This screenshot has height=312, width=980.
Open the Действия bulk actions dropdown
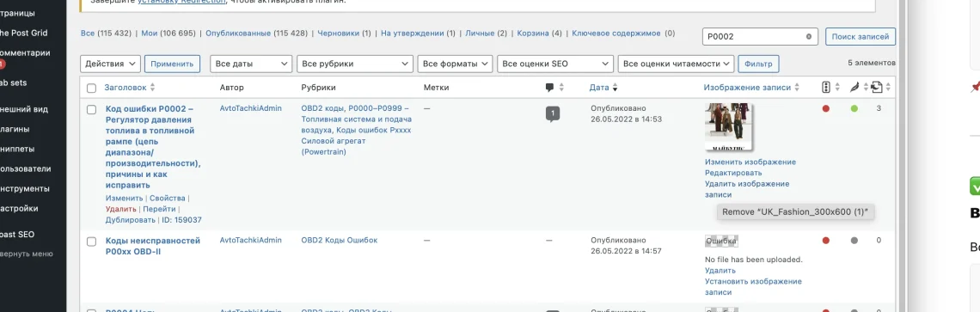click(x=110, y=64)
